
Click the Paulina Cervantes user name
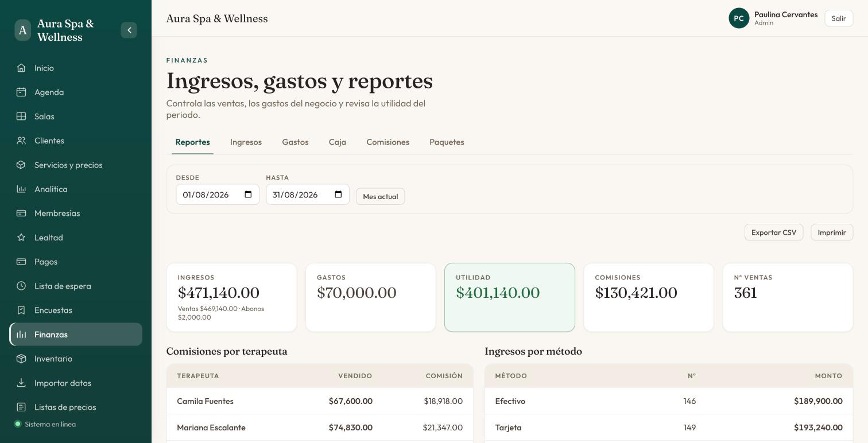pos(786,14)
